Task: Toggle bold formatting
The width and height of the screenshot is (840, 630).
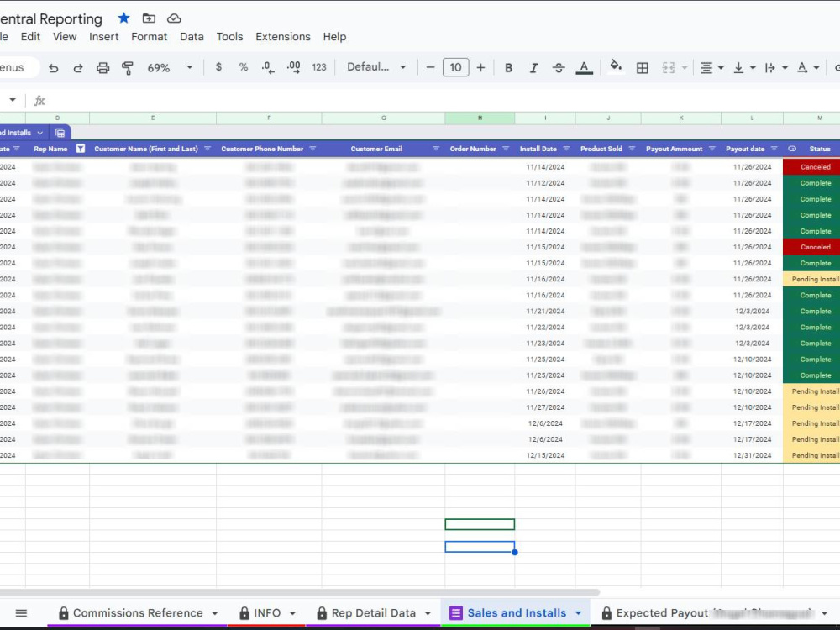Action: coord(508,67)
